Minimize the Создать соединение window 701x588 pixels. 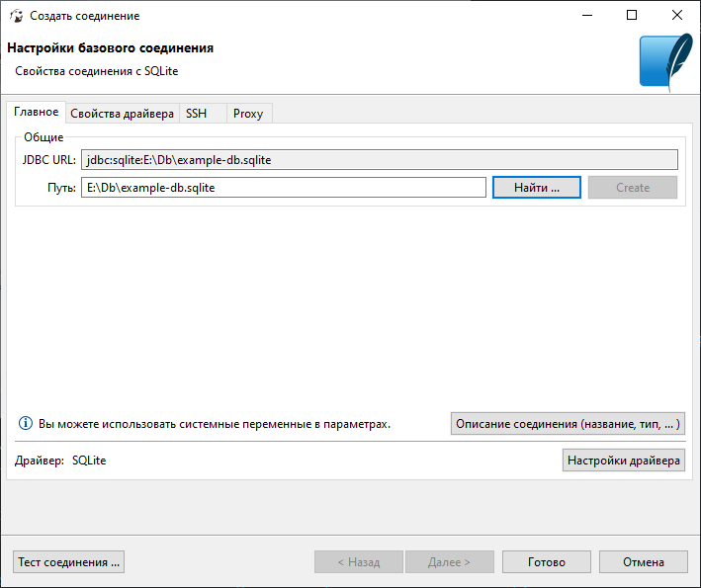[x=587, y=15]
